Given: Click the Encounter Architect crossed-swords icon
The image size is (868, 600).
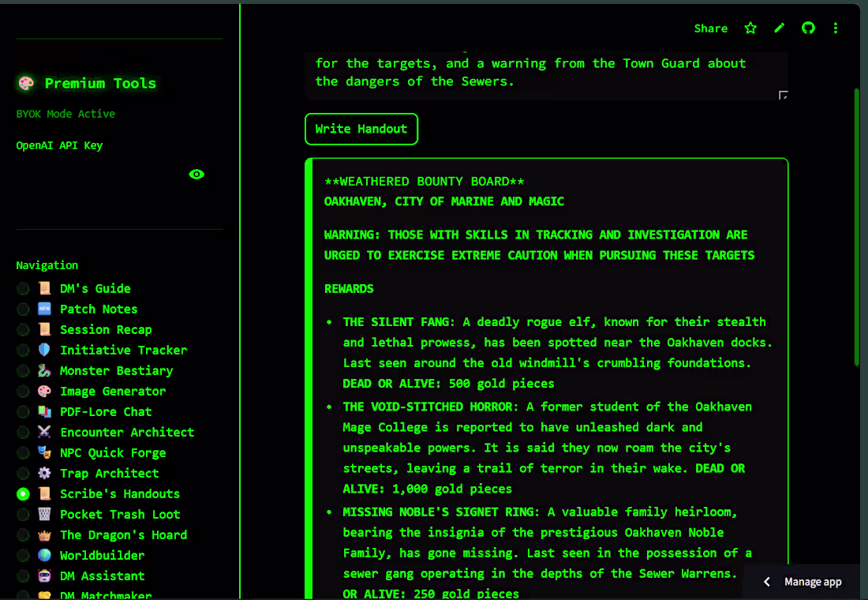Looking at the screenshot, I should (45, 432).
